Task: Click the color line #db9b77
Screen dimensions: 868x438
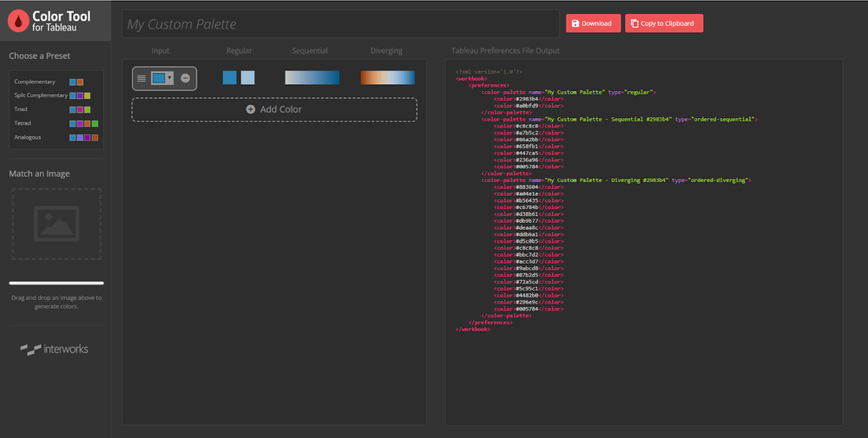Action: tap(529, 221)
